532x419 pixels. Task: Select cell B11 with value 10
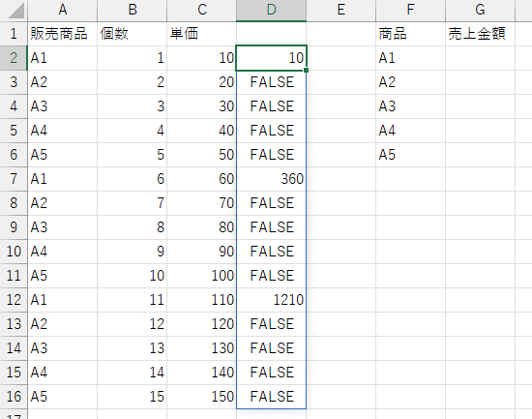[132, 276]
